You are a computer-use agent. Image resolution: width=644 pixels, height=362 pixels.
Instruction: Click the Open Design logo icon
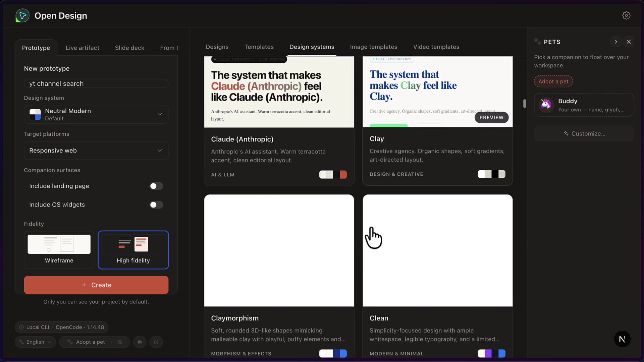(x=22, y=15)
